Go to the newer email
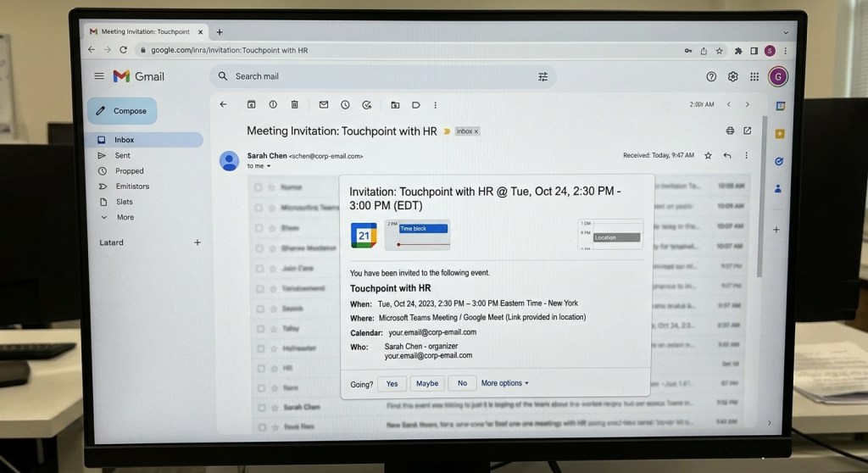Screen dimensions: 868x473 point(728,104)
